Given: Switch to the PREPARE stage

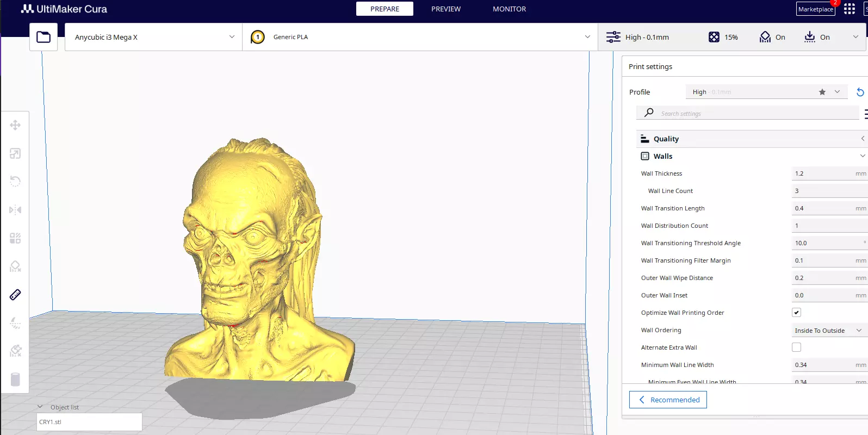Looking at the screenshot, I should [385, 9].
